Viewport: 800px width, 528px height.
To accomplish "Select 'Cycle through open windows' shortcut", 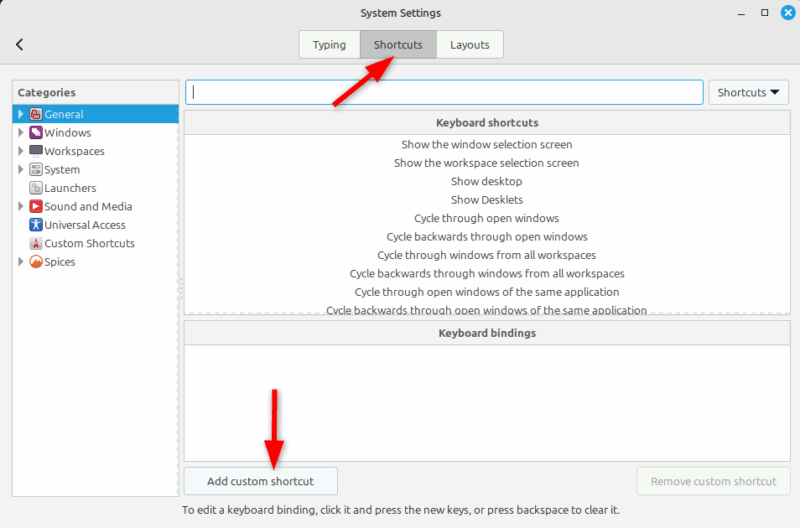I will pos(487,218).
